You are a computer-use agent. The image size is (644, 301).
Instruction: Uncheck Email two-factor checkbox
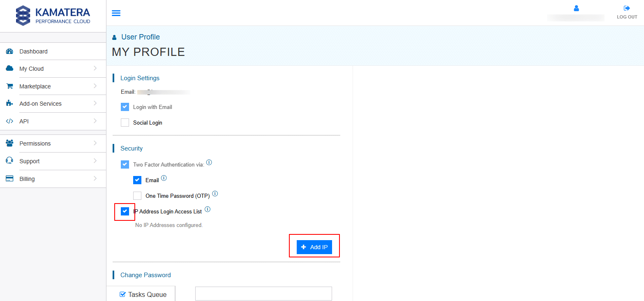(137, 180)
